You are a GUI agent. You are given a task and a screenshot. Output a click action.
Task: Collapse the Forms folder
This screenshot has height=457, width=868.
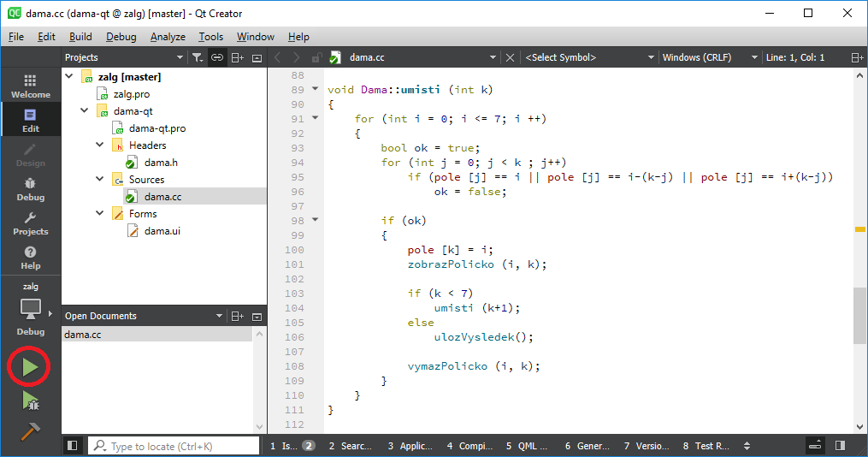(x=100, y=213)
